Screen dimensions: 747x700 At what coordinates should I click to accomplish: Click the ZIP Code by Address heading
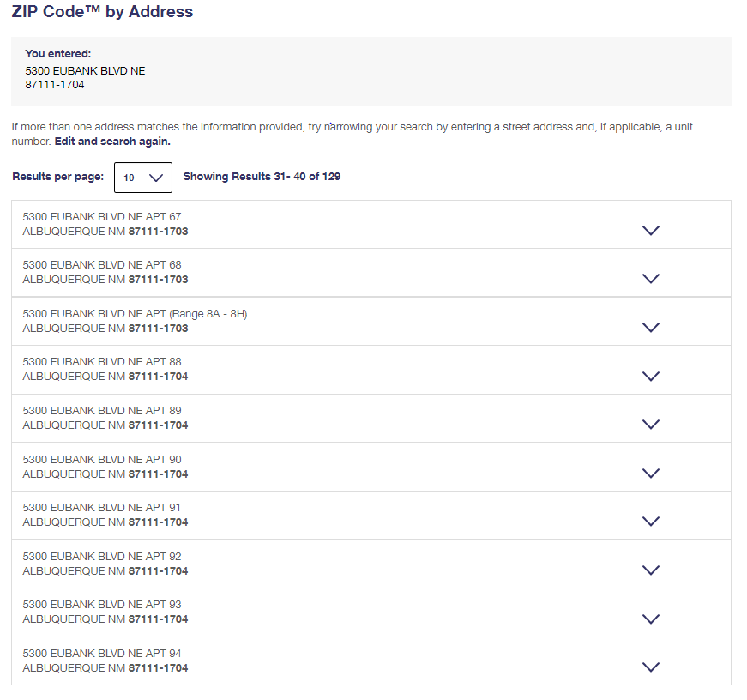pos(102,11)
